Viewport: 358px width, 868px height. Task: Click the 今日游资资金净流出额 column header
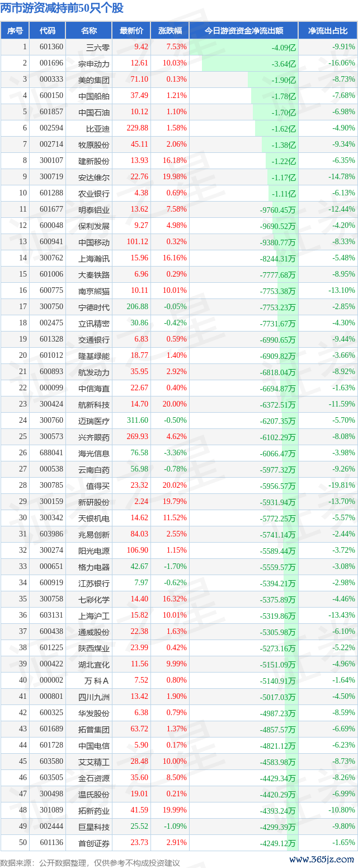[x=243, y=31]
